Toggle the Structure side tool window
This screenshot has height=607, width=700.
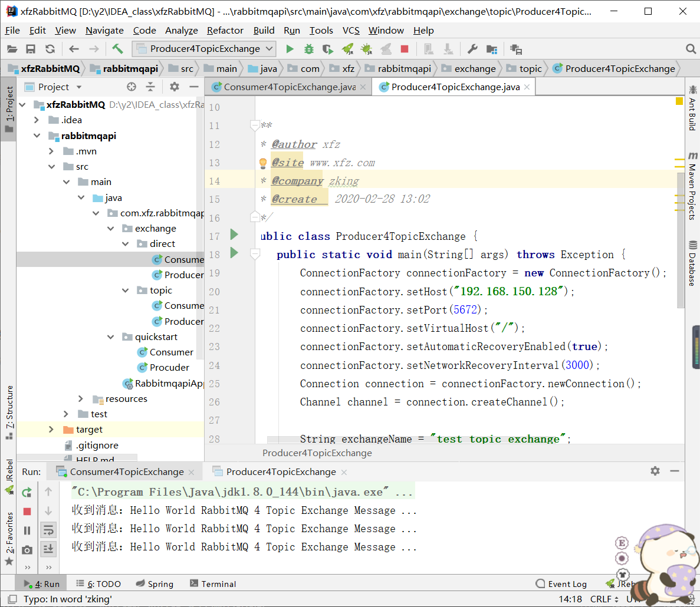pyautogui.click(x=9, y=412)
